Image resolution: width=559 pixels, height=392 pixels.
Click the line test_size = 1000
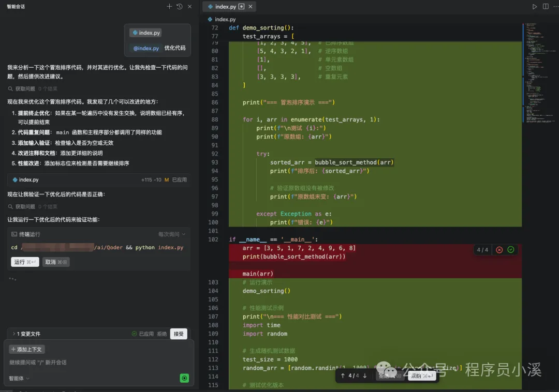[x=270, y=359]
